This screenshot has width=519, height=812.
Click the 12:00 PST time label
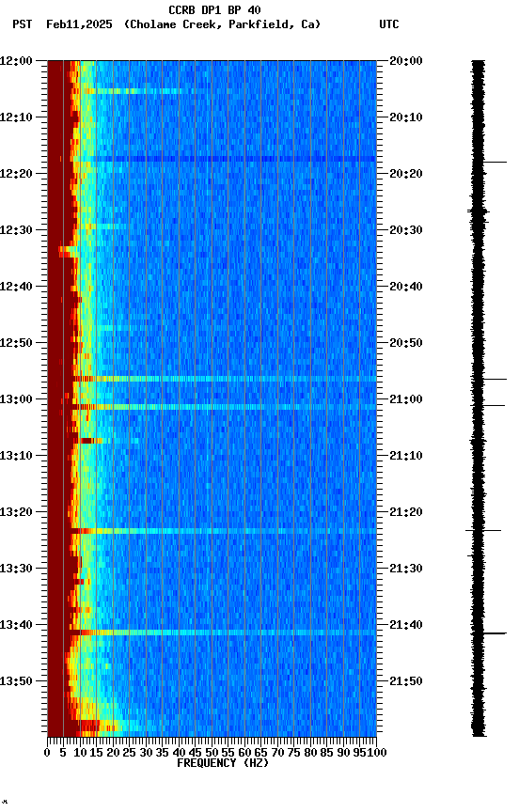click(x=16, y=61)
